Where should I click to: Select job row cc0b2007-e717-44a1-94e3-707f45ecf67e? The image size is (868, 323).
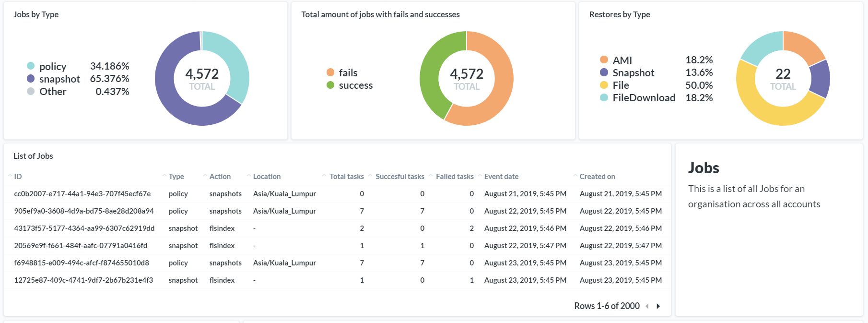coord(82,194)
